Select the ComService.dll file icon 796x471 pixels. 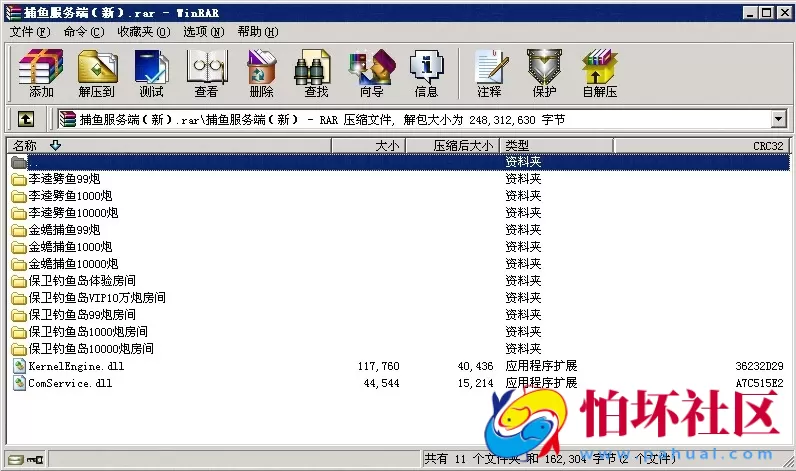tap(19, 383)
